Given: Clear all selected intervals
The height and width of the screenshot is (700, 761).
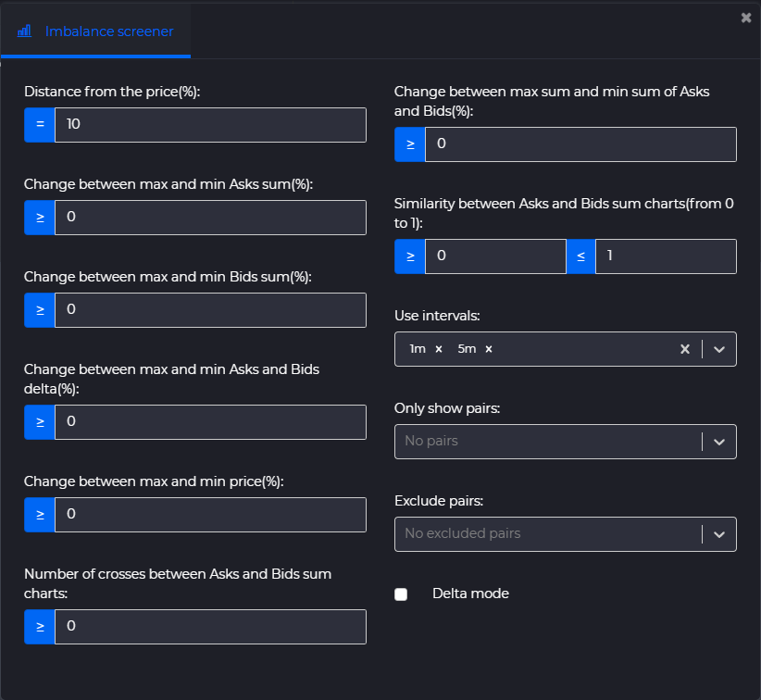Looking at the screenshot, I should coord(685,349).
